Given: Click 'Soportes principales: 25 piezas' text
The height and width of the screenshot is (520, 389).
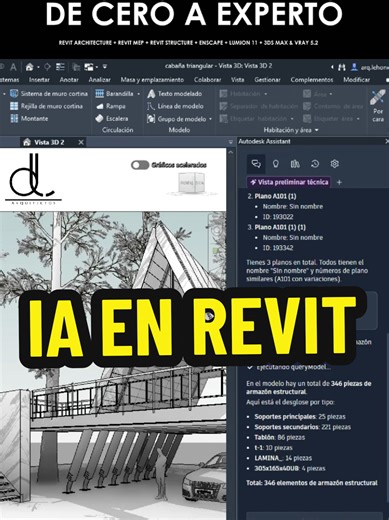Looking at the screenshot, I should click(300, 416).
